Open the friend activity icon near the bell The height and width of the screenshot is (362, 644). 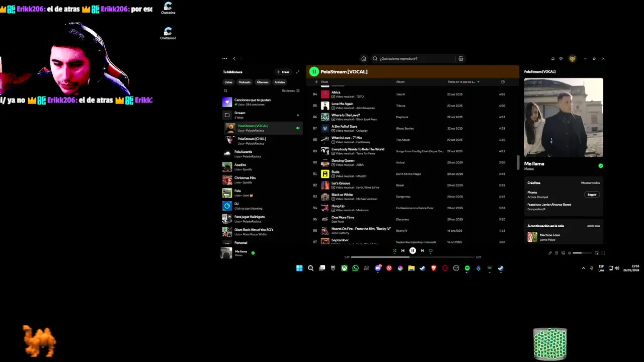point(561,59)
